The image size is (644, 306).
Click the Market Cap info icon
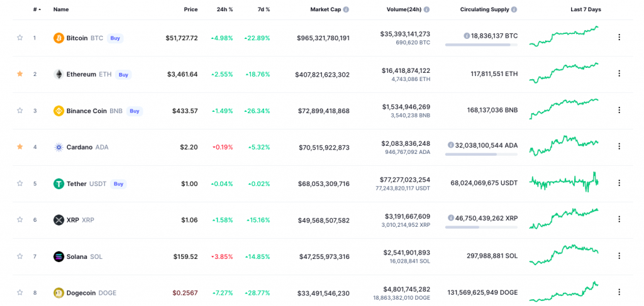[x=346, y=9]
